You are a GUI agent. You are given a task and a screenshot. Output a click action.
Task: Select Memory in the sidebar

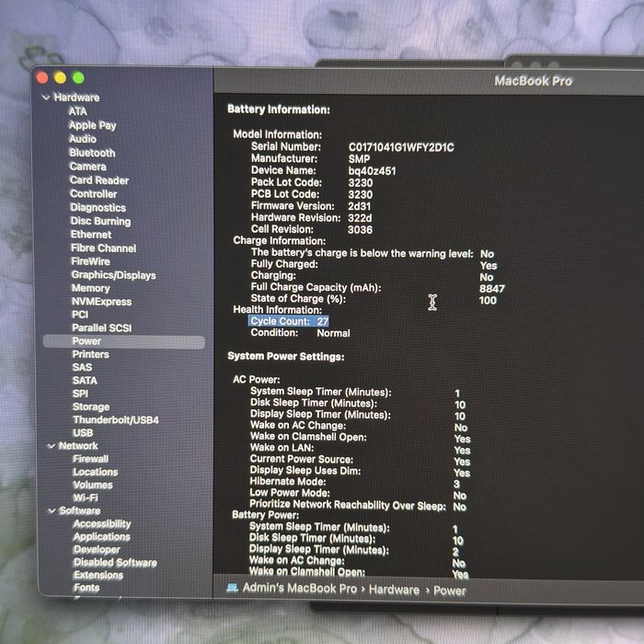point(91,288)
